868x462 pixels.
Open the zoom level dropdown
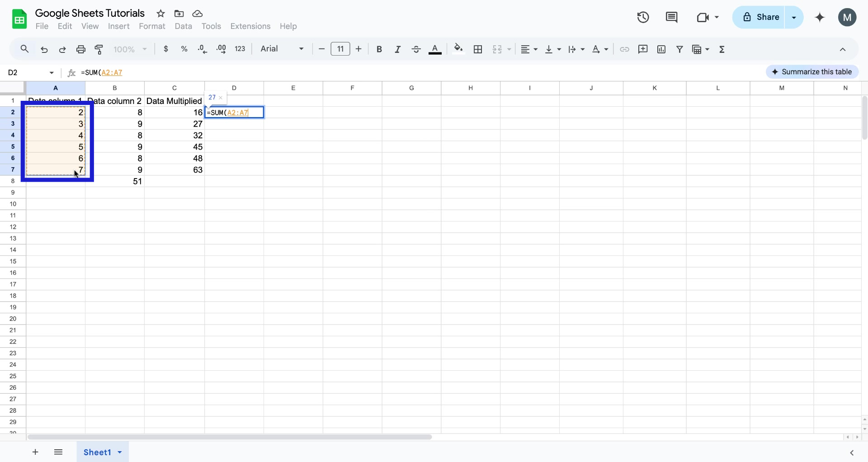pyautogui.click(x=130, y=49)
